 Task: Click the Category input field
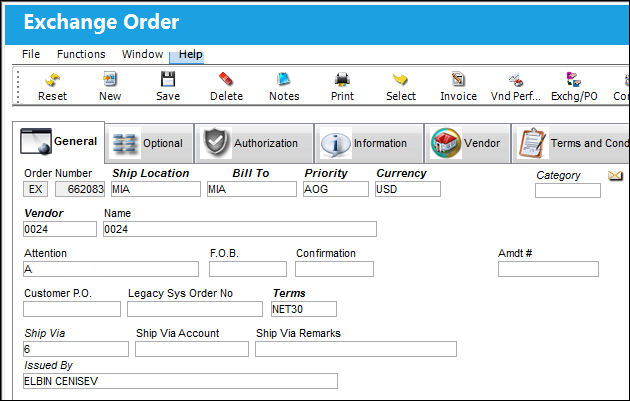[568, 190]
